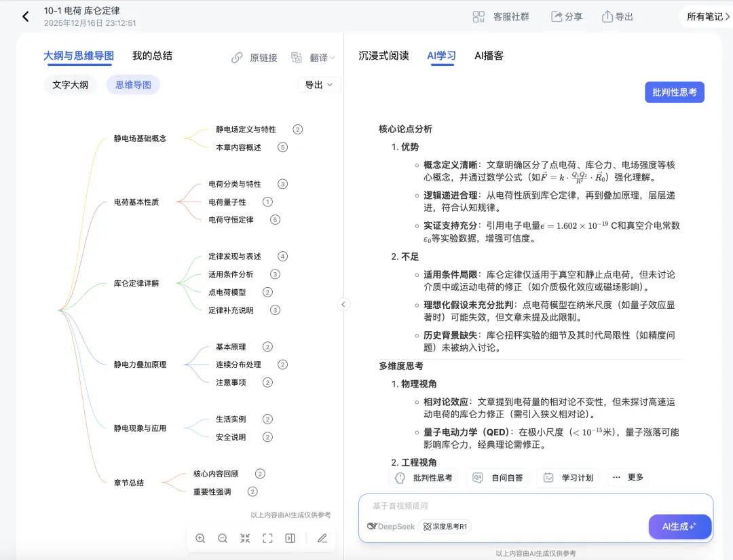Switch to 大纲与思维导图 tab
This screenshot has height=560, width=733.
79,56
